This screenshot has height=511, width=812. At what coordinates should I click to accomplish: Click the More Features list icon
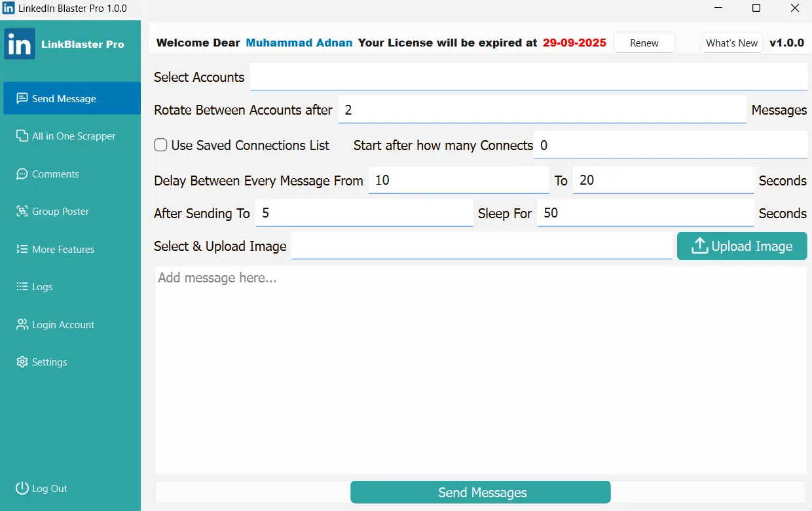22,249
